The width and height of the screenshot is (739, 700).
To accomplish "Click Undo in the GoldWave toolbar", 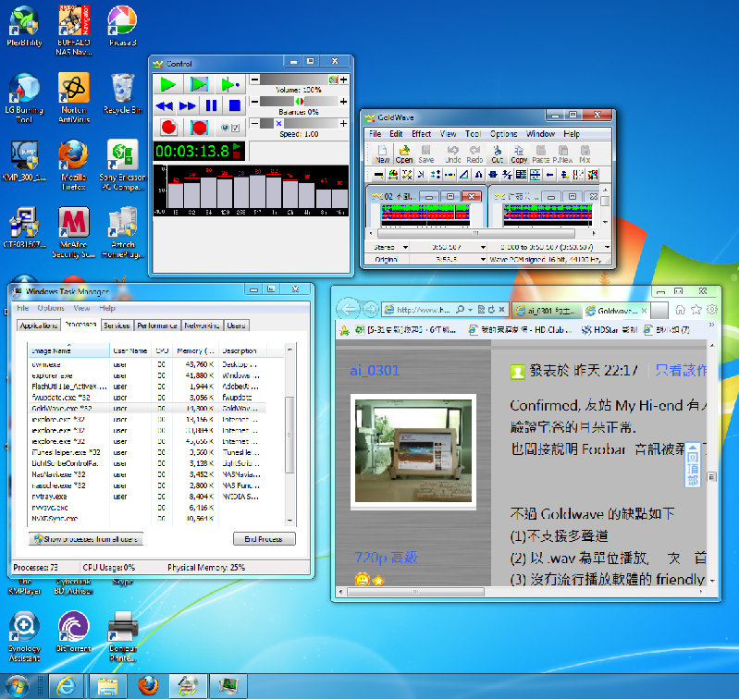I will 452,154.
